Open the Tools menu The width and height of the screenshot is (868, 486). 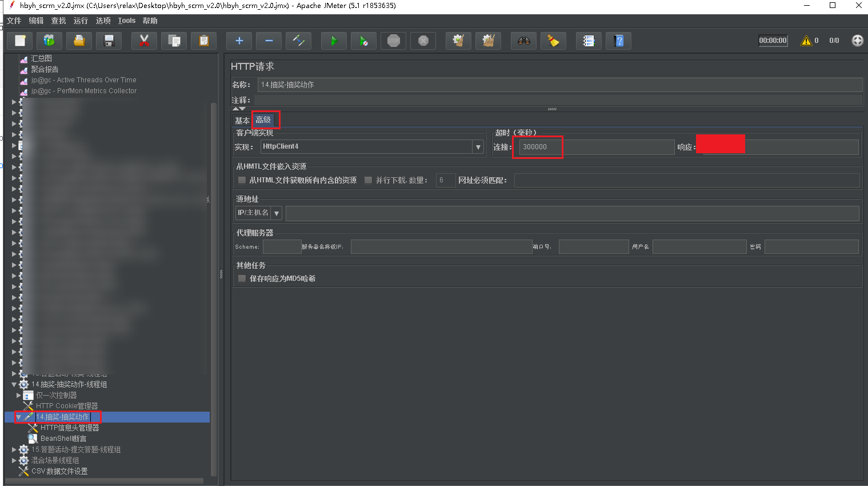(127, 21)
